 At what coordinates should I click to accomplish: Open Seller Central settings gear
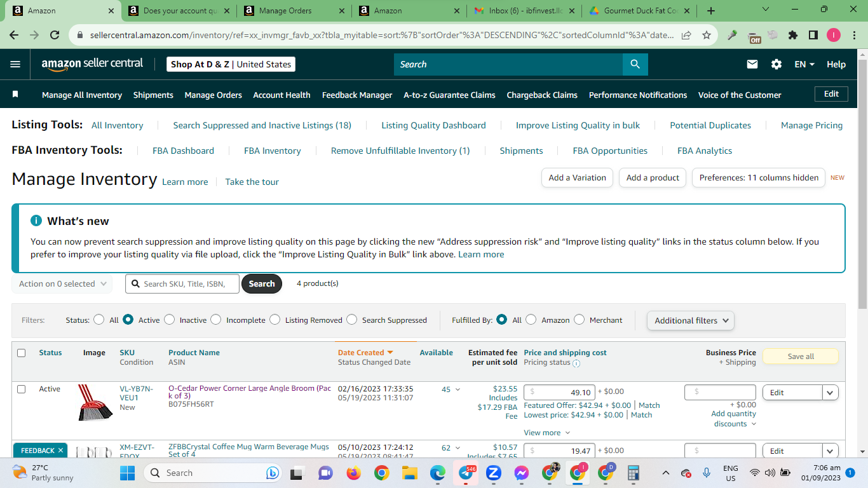tap(776, 64)
